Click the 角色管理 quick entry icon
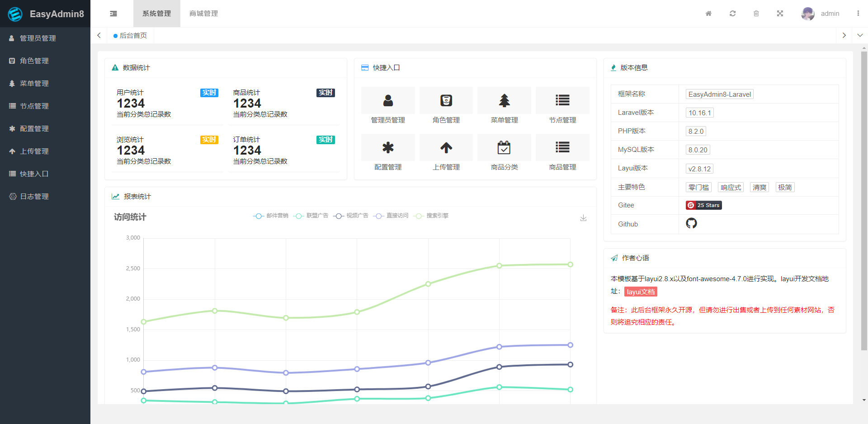868x424 pixels. 446,100
